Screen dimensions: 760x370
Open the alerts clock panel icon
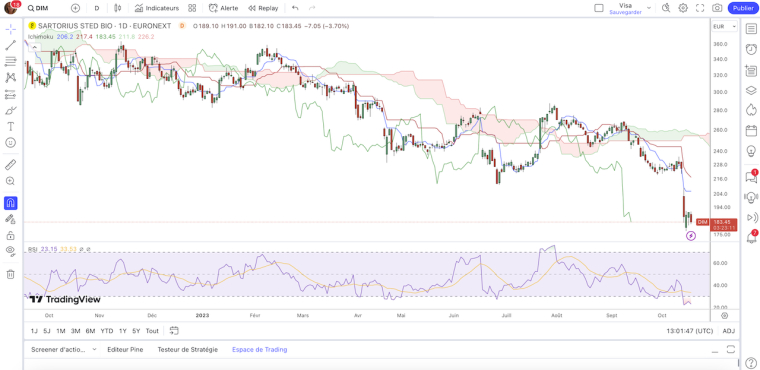tap(751, 49)
